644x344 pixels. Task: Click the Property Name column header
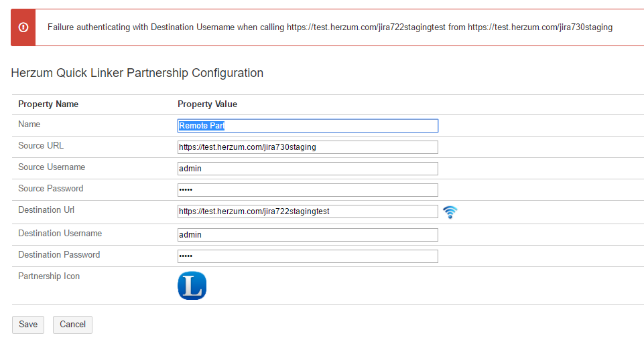coord(48,104)
